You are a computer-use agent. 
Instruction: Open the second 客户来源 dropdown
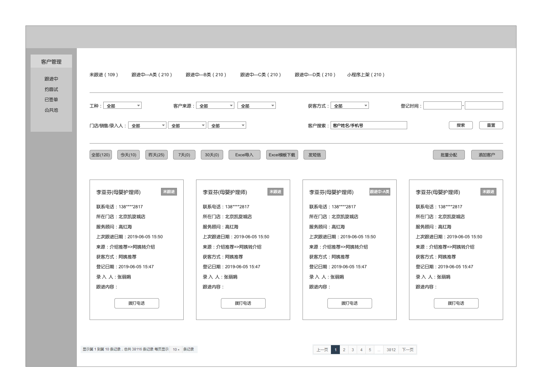point(257,106)
